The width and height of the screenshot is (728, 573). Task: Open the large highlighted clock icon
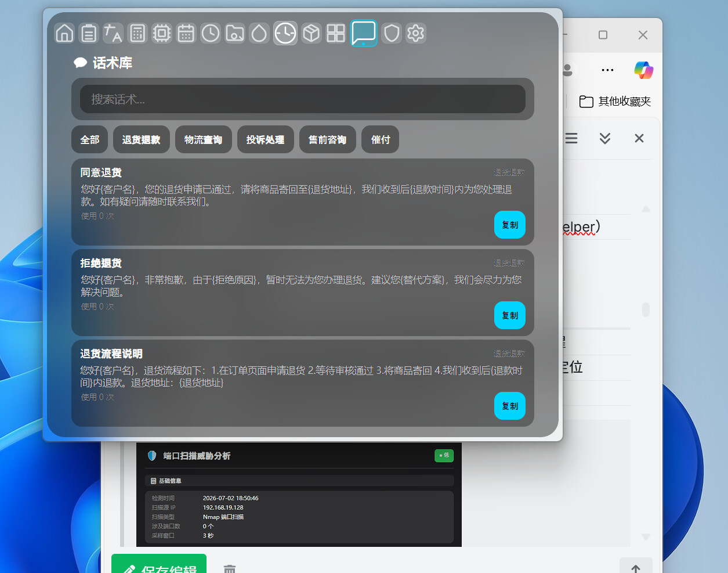285,33
